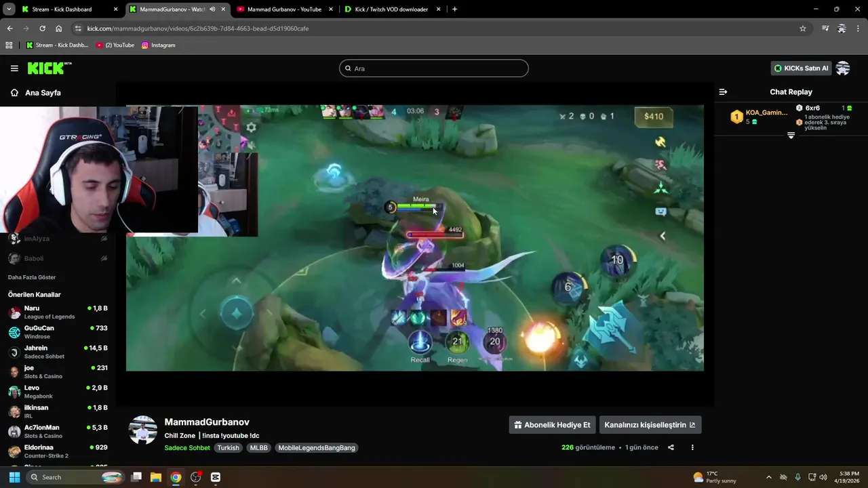The height and width of the screenshot is (488, 868).
Task: Select the Turkish tag
Action: point(228,448)
